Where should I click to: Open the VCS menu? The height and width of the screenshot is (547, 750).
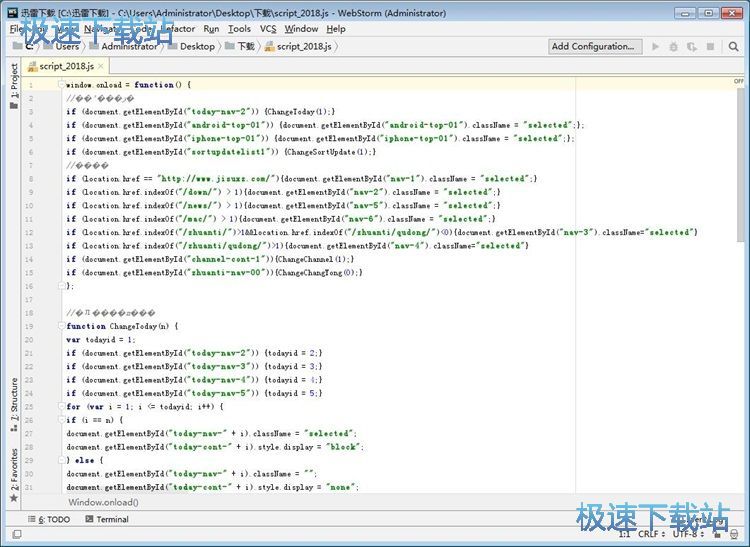pos(268,29)
